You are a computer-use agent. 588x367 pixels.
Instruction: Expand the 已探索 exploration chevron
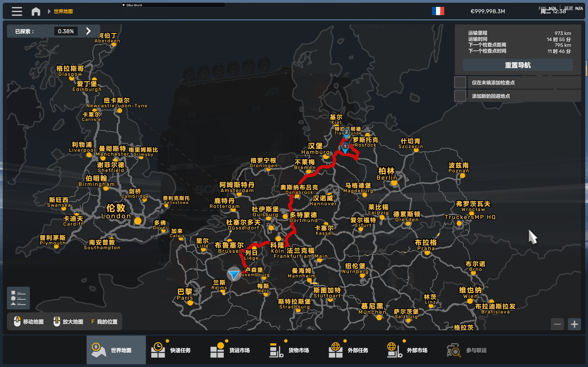point(88,31)
